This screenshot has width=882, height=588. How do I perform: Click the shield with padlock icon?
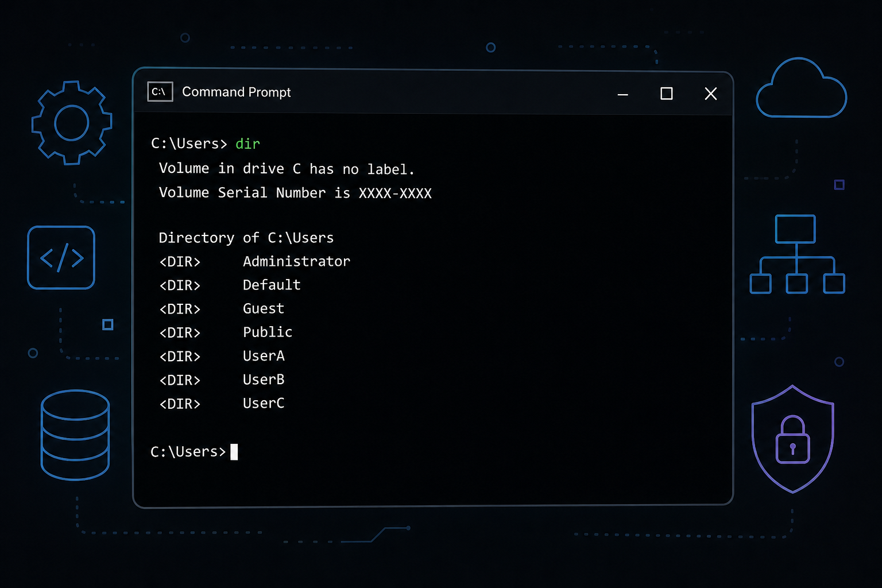[793, 439]
